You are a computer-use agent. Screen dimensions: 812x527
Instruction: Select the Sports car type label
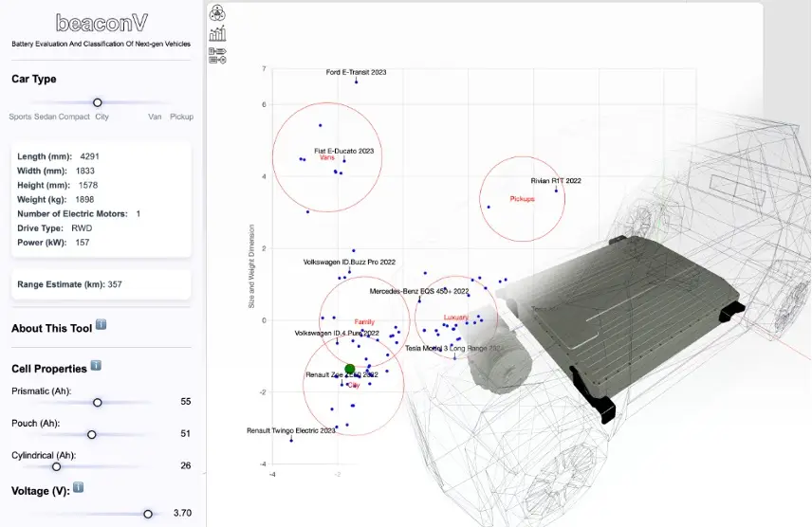[20, 117]
